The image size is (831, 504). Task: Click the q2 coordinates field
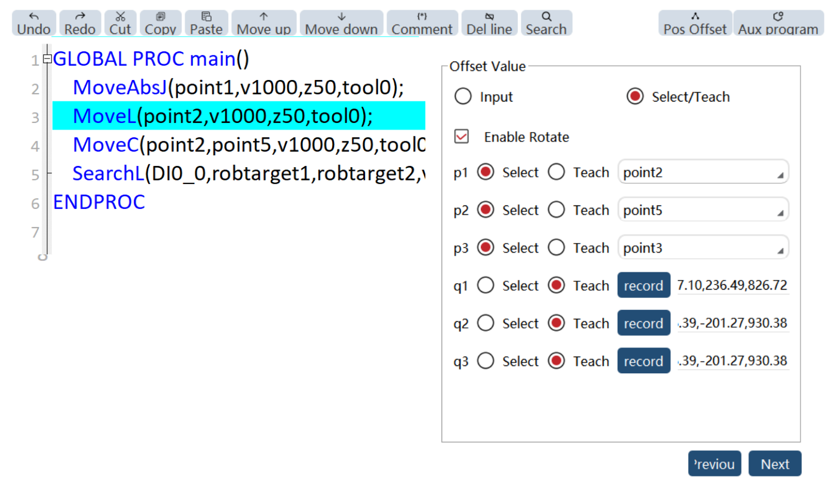(733, 324)
